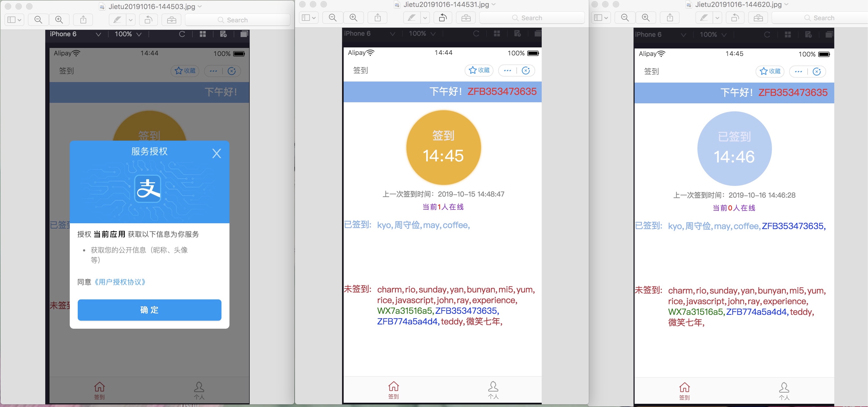Click the mini-program close icon beside 14:45 签到 page
868x407 pixels.
[x=526, y=71]
